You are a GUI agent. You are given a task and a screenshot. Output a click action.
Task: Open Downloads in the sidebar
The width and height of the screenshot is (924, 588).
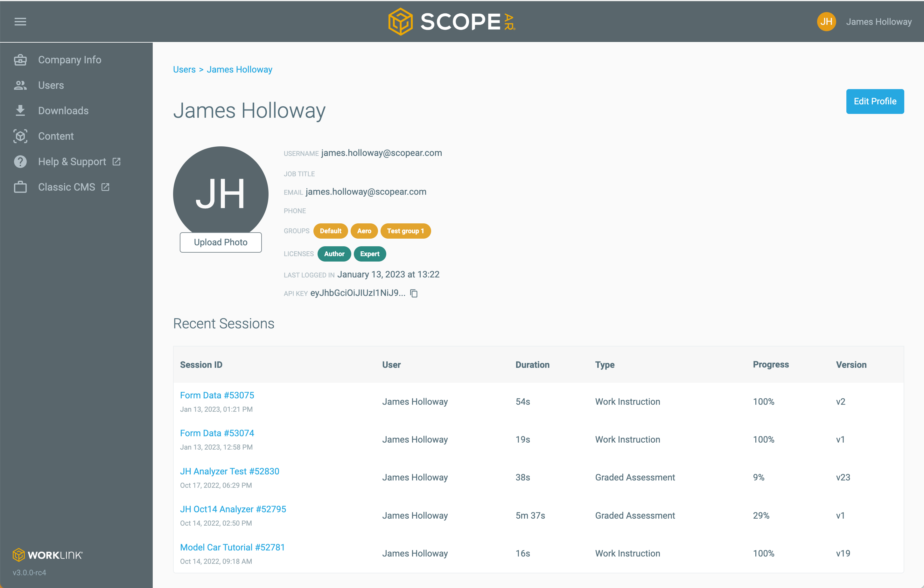(x=63, y=110)
